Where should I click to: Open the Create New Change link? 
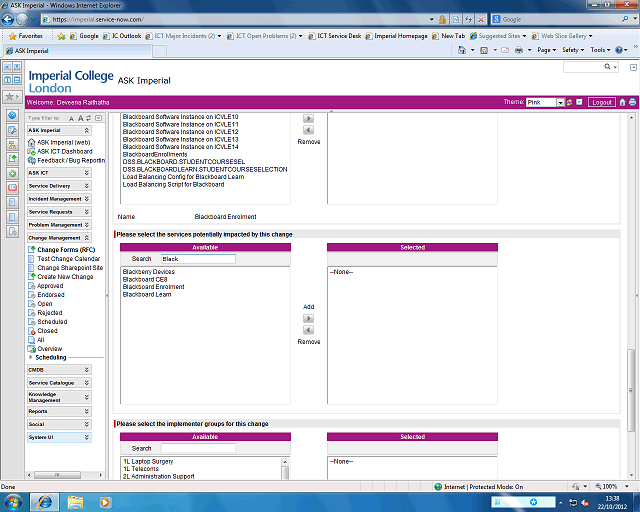click(x=65, y=277)
